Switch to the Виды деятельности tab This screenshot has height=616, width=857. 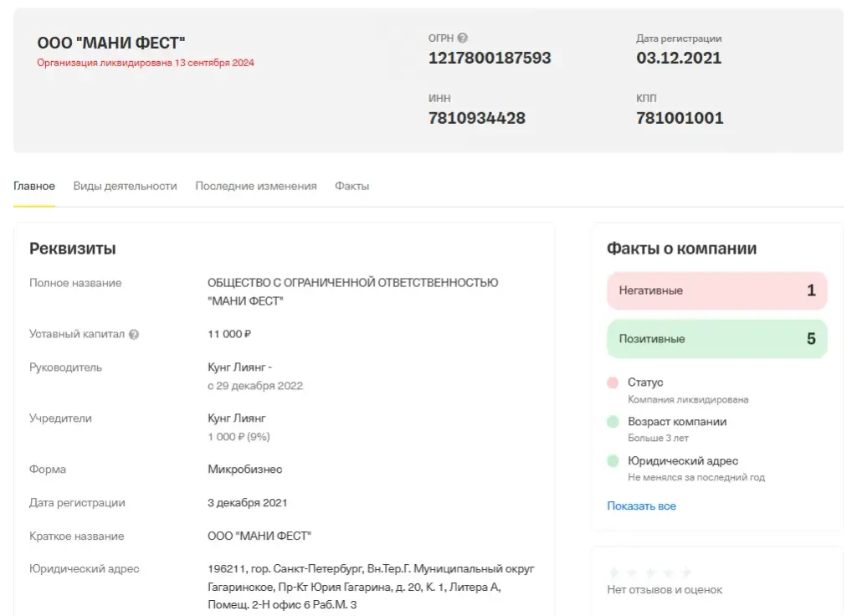(126, 186)
